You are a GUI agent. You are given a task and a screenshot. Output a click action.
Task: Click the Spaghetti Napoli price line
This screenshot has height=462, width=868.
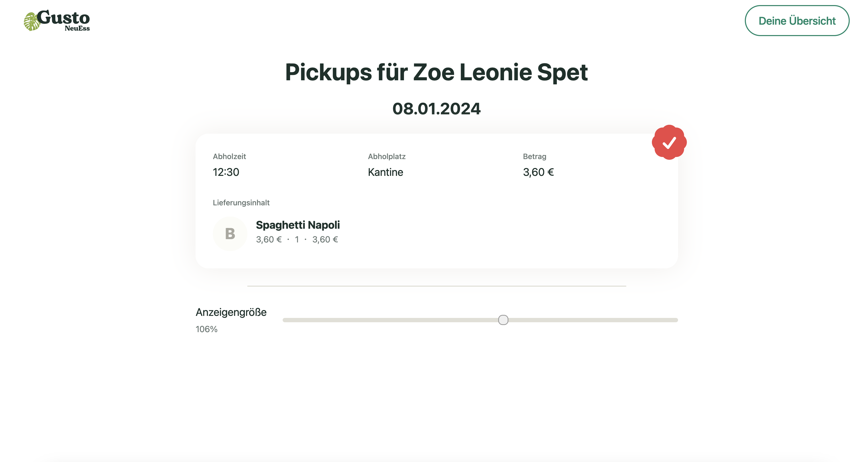tap(297, 239)
